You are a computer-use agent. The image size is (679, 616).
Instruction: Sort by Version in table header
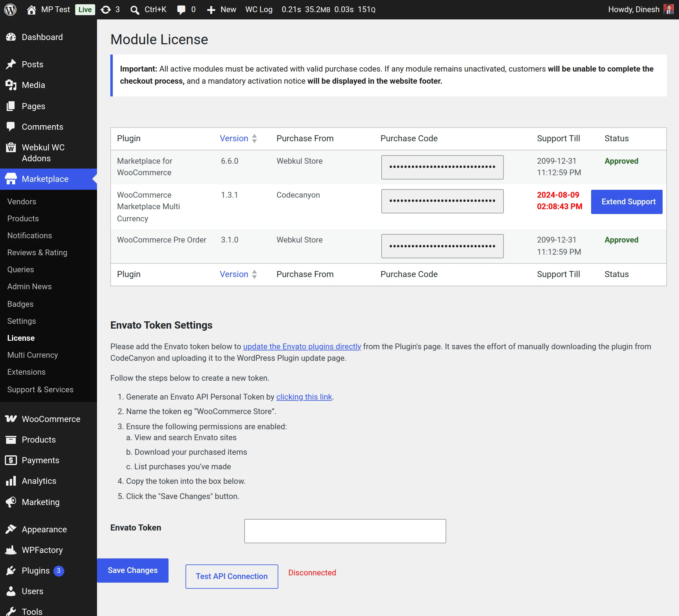coord(234,139)
